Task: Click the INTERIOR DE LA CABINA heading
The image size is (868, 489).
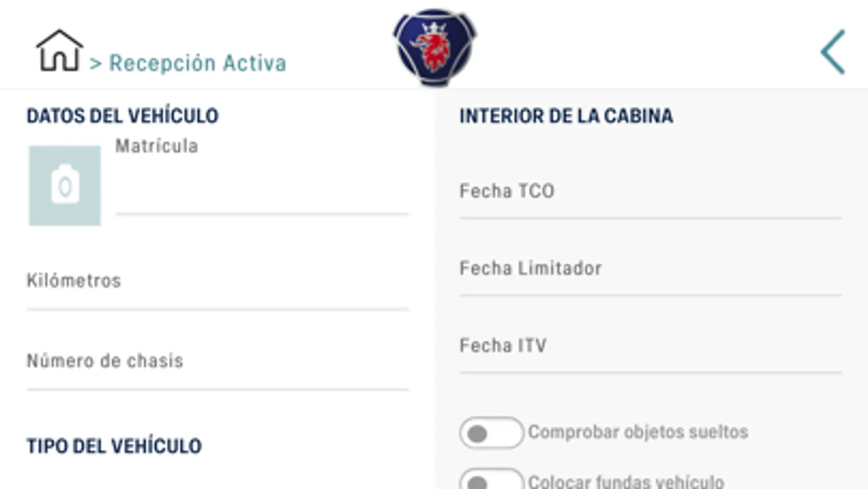Action: coord(566,116)
